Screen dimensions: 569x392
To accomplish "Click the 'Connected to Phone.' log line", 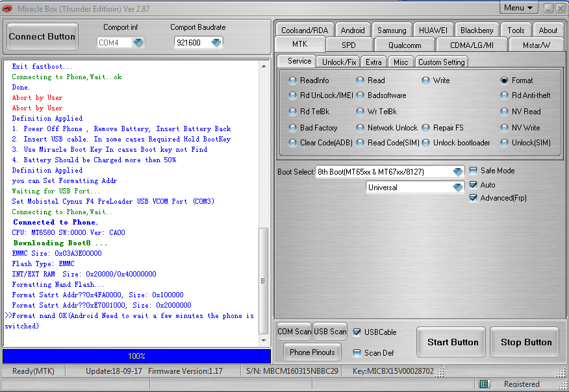I will (55, 223).
